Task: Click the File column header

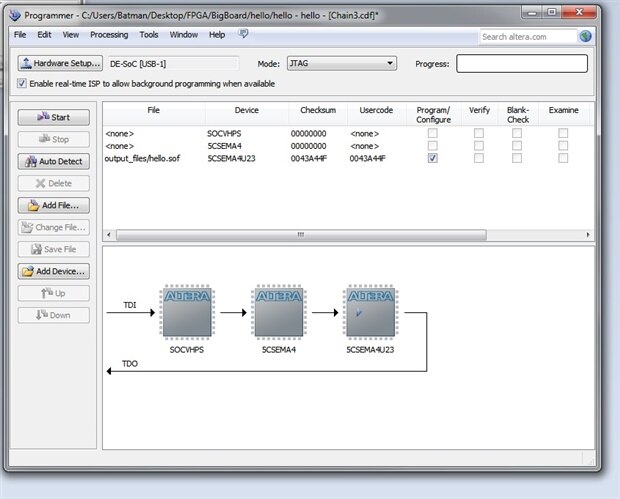Action: point(153,109)
